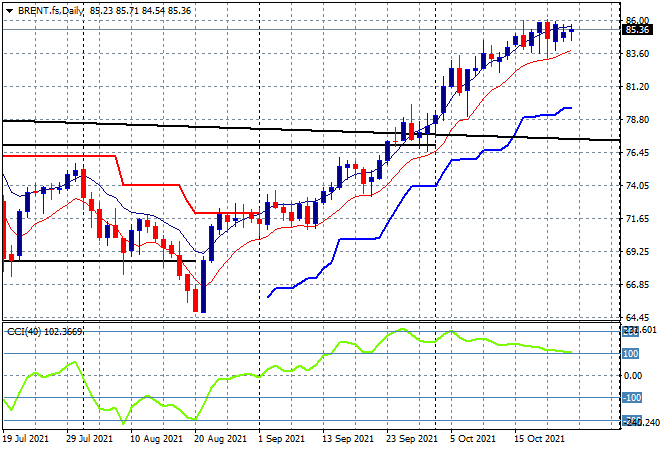This screenshot has width=660, height=450.
Task: Click the 29 Jul 2021 date label
Action: coord(89,439)
